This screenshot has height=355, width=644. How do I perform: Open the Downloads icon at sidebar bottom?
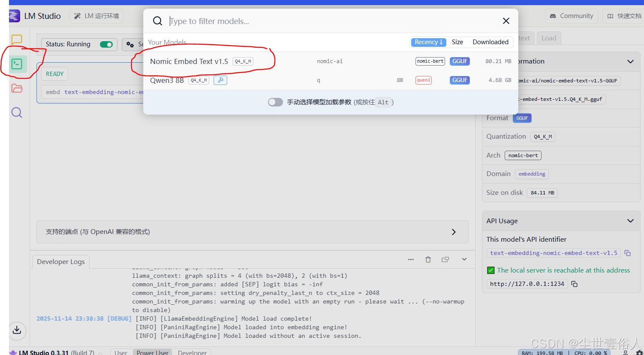tap(17, 330)
